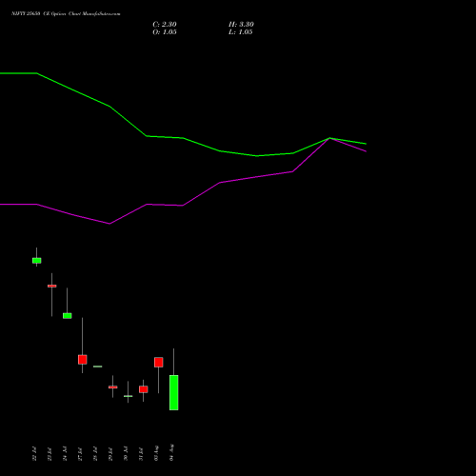Click the "24 Jul" date axis label
The image size is (476, 476).
[65, 453]
